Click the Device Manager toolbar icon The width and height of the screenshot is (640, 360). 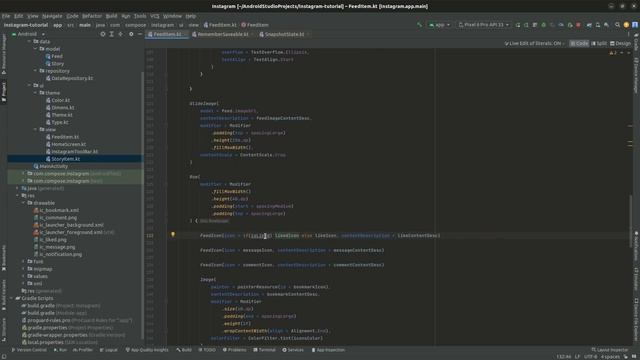(598, 25)
